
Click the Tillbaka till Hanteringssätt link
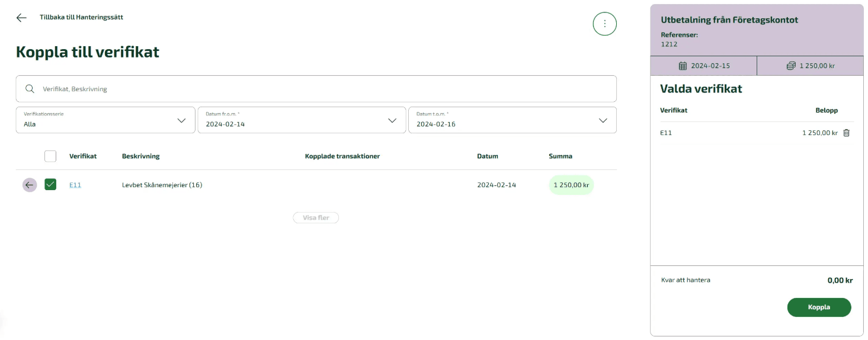[x=81, y=17]
